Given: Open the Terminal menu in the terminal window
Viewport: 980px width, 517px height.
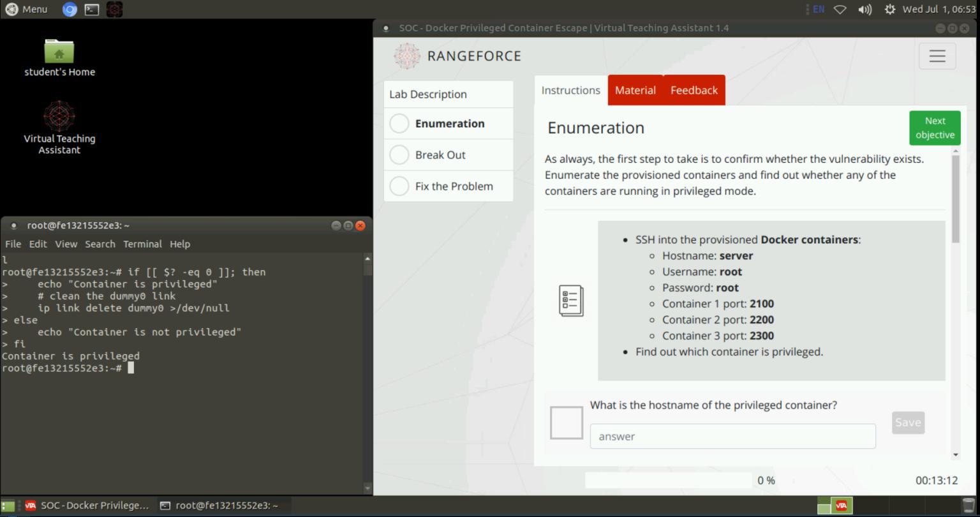Looking at the screenshot, I should (142, 244).
